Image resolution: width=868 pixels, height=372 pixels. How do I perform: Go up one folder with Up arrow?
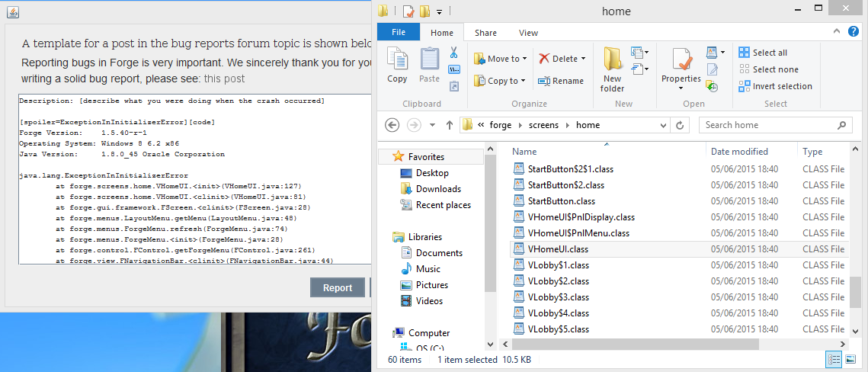450,125
